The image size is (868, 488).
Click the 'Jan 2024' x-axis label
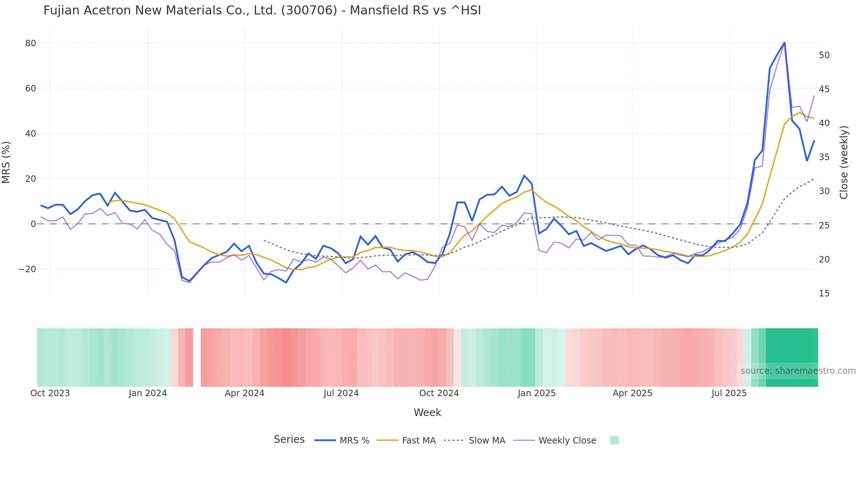click(x=148, y=393)
